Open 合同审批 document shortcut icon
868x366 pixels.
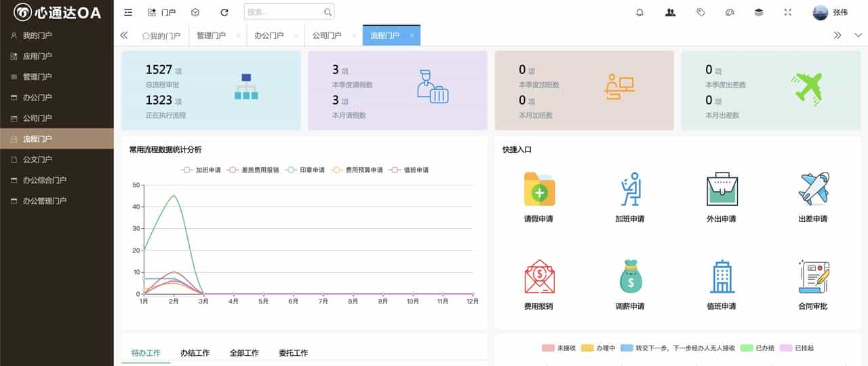click(x=813, y=276)
